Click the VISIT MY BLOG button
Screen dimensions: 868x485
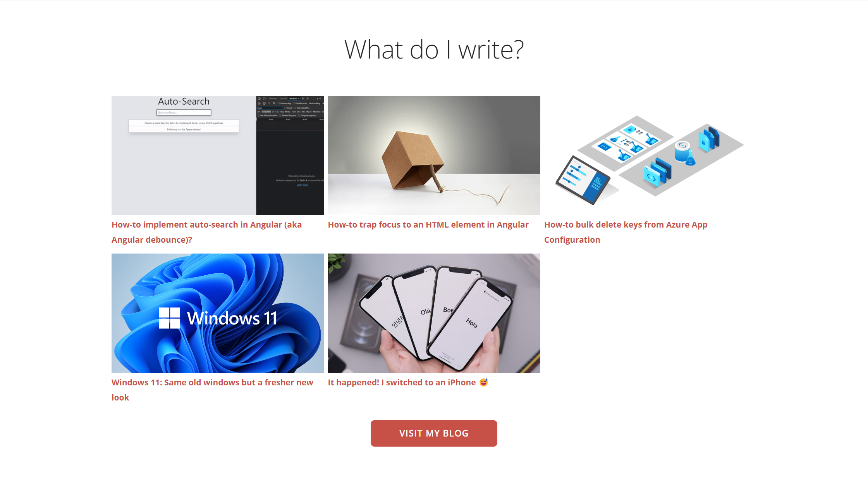[434, 433]
